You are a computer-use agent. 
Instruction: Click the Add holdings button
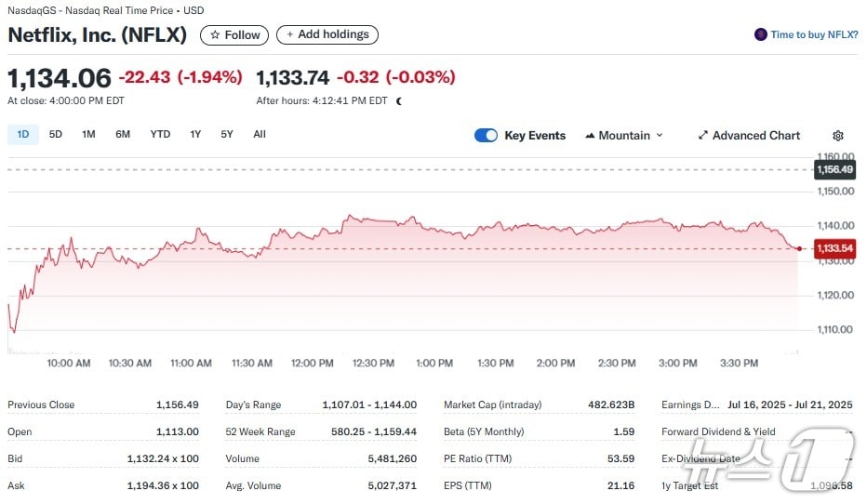point(327,34)
